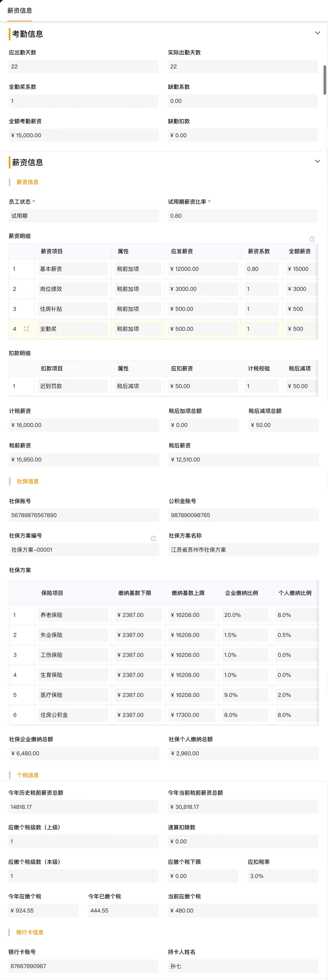The height and width of the screenshot is (980, 328).
Task: Click the 应缴个税级数（本级） field
Action: point(83,876)
